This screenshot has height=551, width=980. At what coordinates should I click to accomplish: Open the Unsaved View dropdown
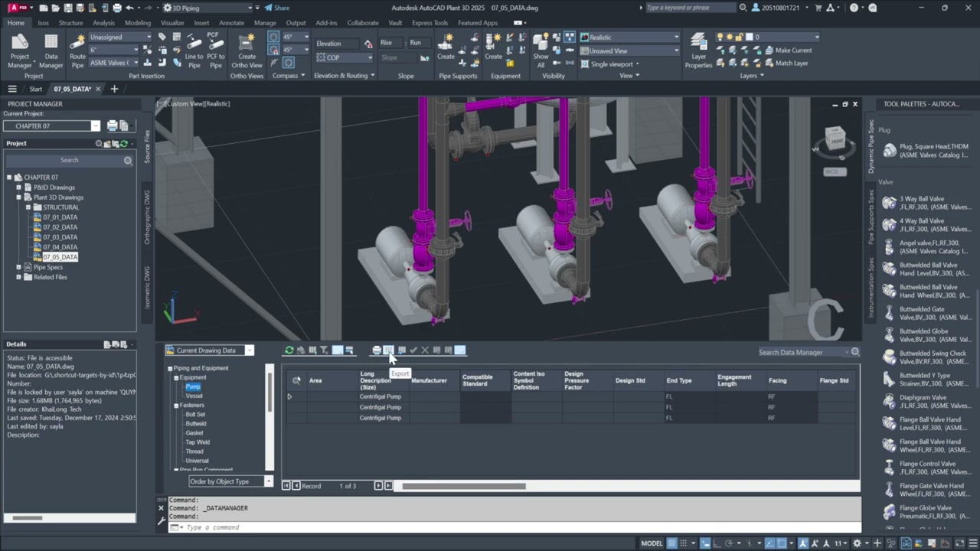coord(629,51)
